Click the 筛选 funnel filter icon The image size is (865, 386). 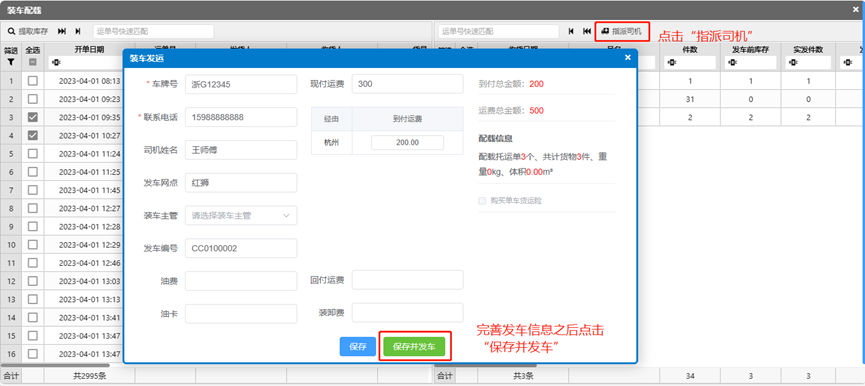coord(10,62)
